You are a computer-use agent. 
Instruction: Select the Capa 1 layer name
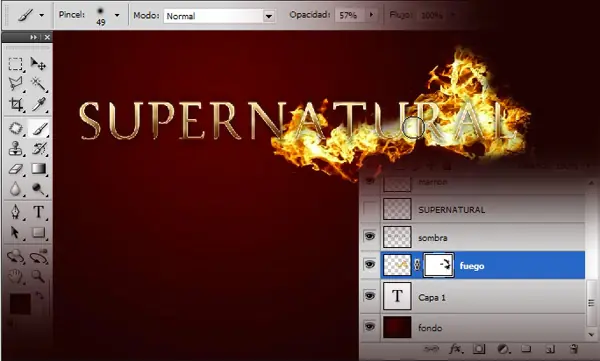coord(432,297)
